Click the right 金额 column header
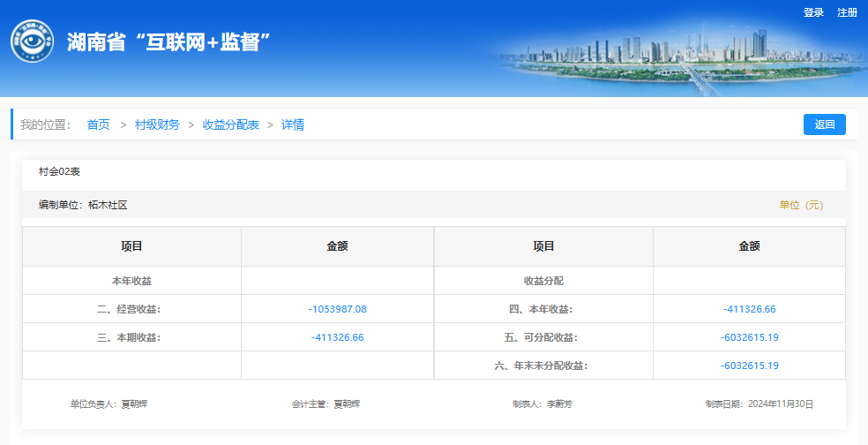The image size is (868, 445). point(749,246)
